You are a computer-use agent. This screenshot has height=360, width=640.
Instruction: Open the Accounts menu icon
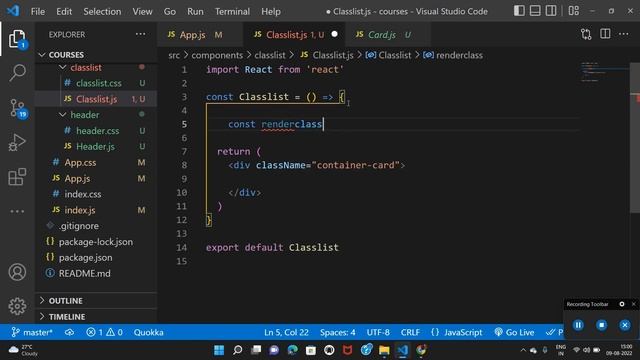[x=17, y=272]
